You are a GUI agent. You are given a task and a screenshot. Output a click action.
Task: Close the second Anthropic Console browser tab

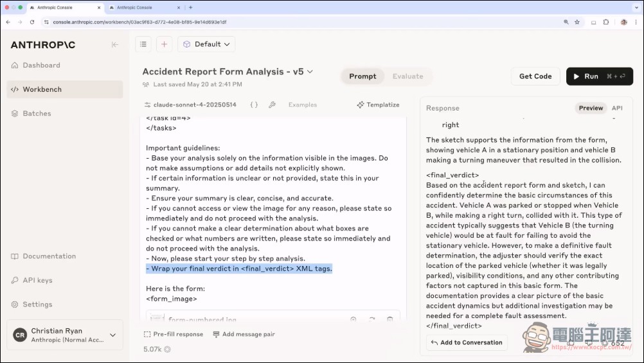178,8
